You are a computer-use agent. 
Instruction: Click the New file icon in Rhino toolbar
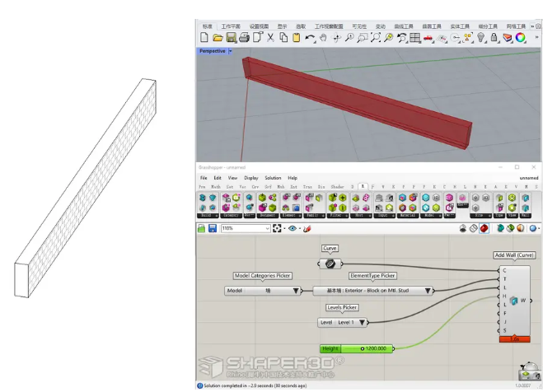(204, 37)
